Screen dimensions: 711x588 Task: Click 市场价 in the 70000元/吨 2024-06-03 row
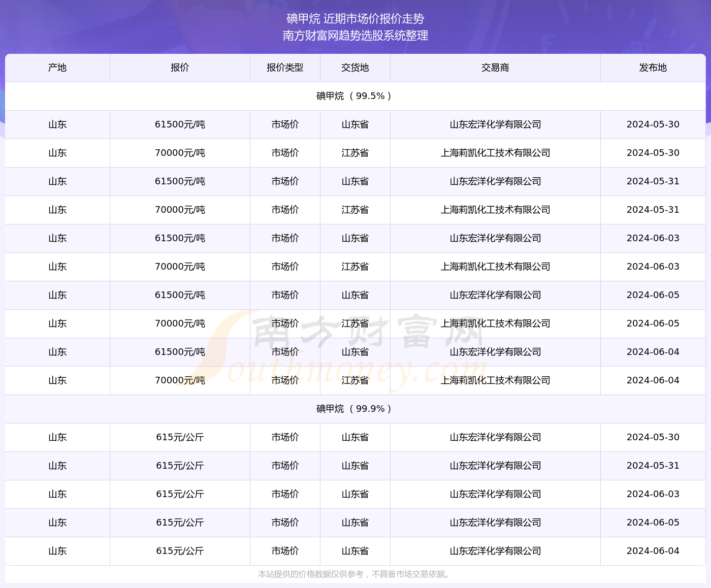click(x=285, y=267)
